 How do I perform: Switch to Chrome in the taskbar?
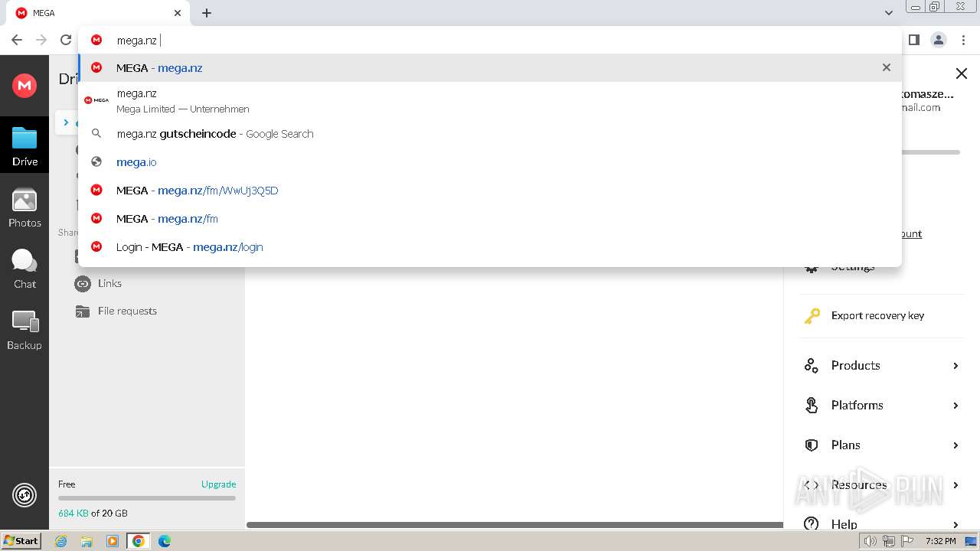[x=139, y=541]
